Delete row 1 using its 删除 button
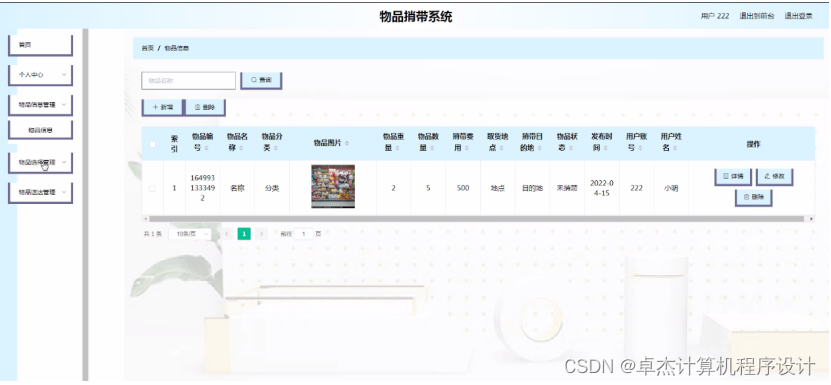 pos(753,197)
